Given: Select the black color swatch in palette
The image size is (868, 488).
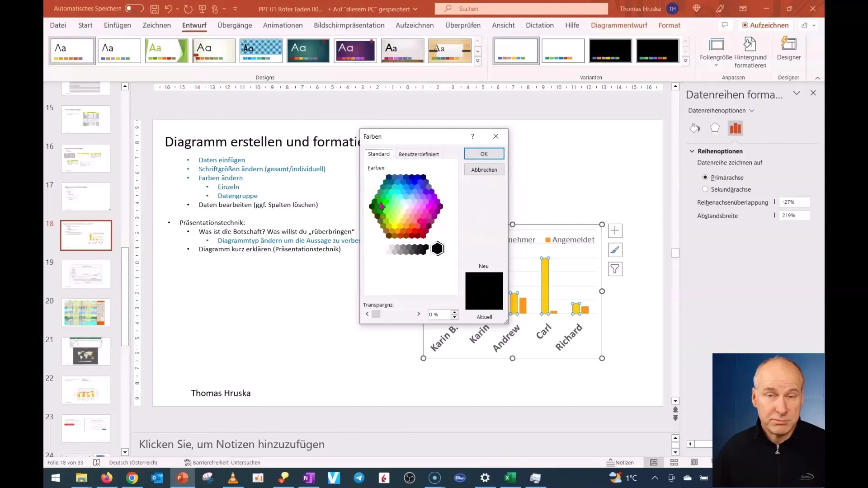Looking at the screenshot, I should tap(438, 249).
